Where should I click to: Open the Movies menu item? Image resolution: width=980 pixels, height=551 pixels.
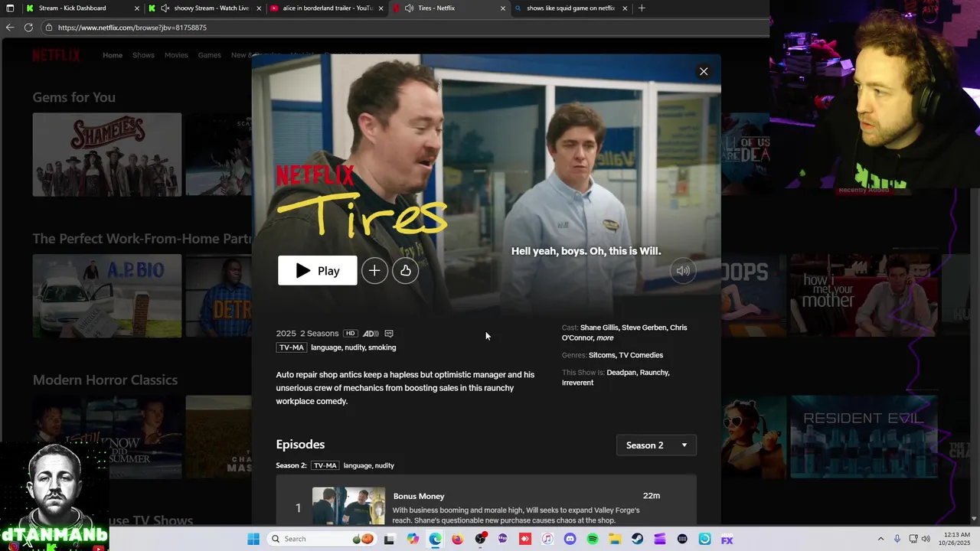[176, 55]
